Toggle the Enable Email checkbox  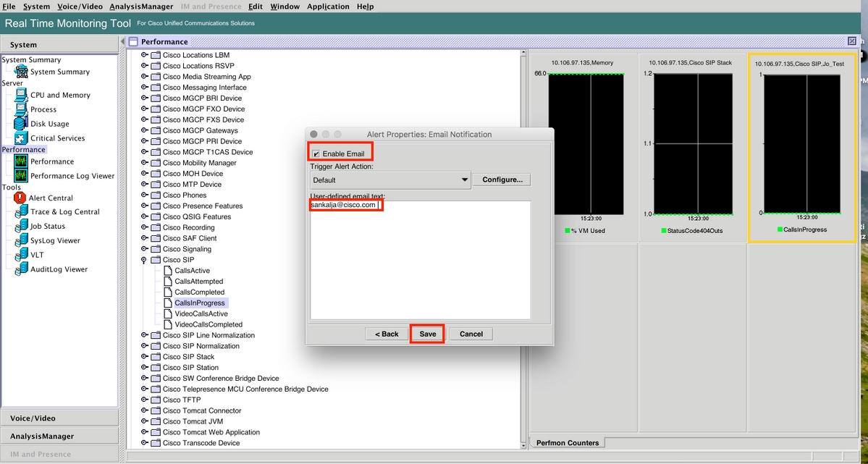316,154
